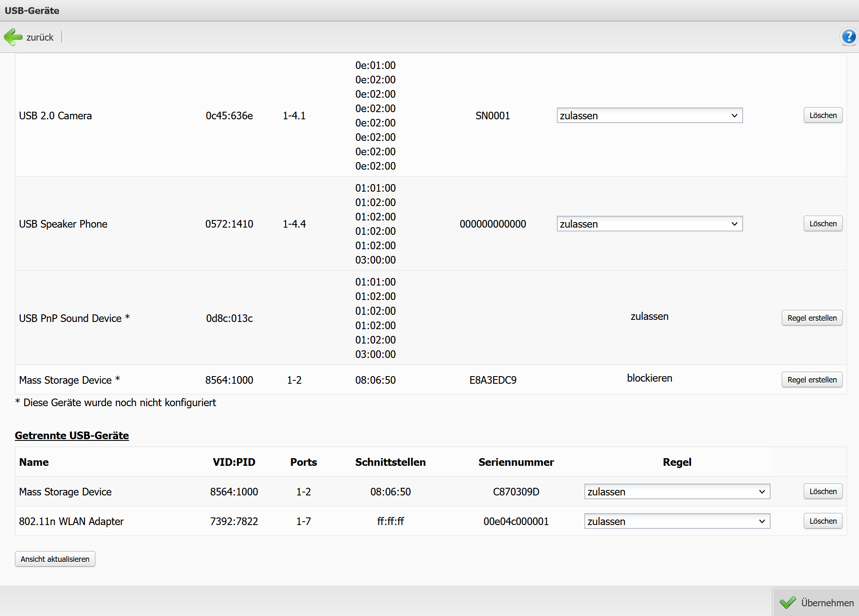Create rule for blocked Mass Storage Device
The height and width of the screenshot is (616, 859).
pyautogui.click(x=812, y=380)
